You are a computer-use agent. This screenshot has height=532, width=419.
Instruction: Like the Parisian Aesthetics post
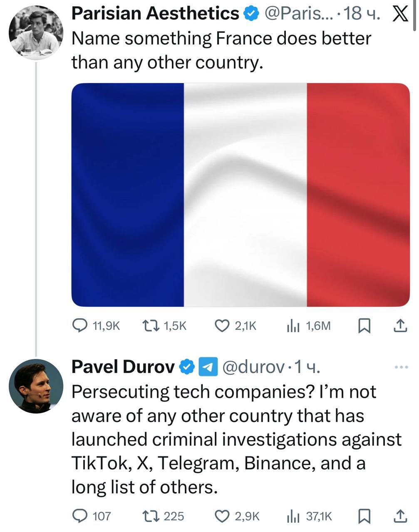click(222, 325)
